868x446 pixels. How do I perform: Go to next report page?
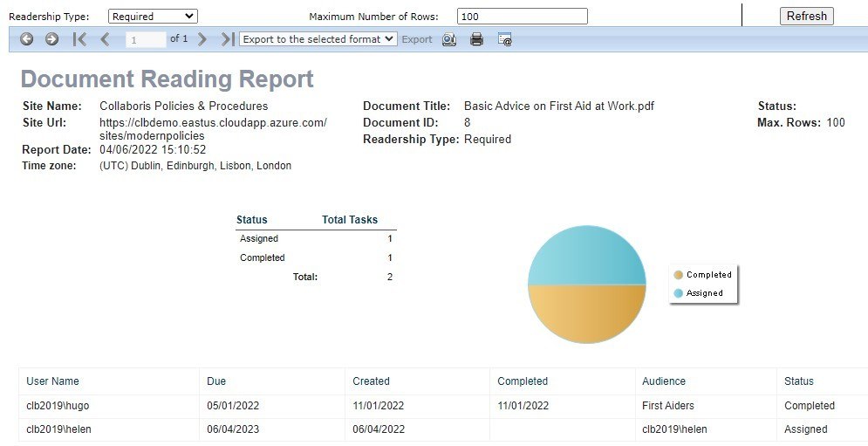(x=202, y=39)
